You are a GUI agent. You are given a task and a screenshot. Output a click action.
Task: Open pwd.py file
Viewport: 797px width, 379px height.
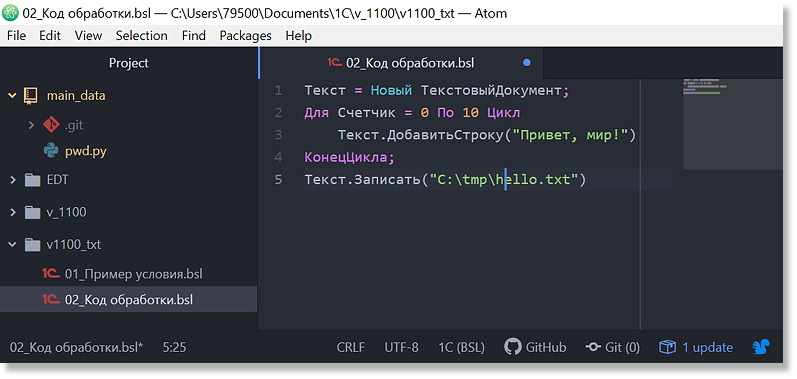click(85, 151)
